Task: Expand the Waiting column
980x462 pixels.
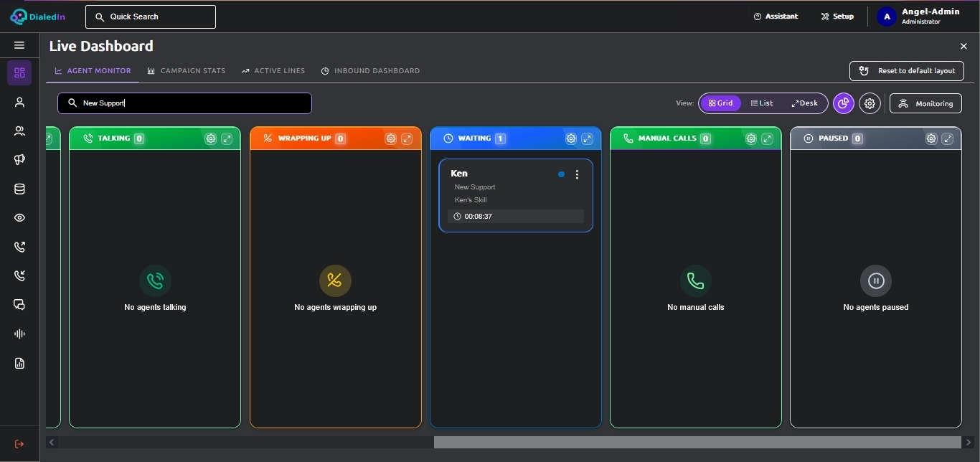Action: pyautogui.click(x=587, y=138)
